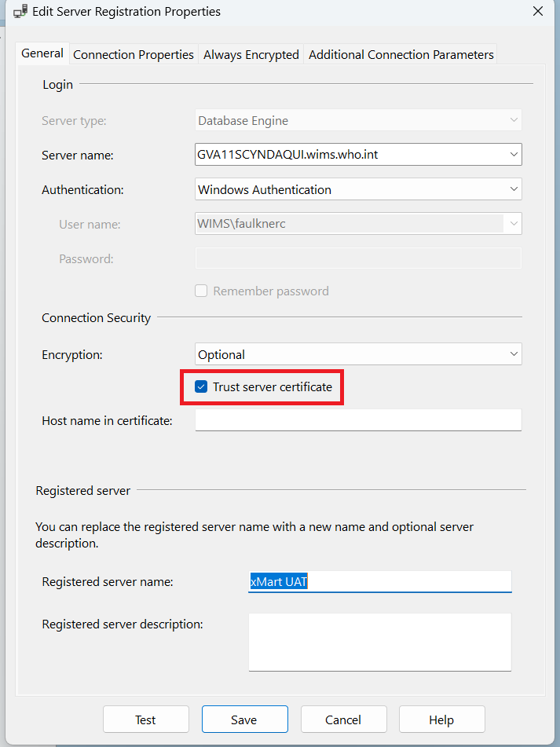
Task: Click the Host name in certificate field
Action: pyautogui.click(x=357, y=419)
